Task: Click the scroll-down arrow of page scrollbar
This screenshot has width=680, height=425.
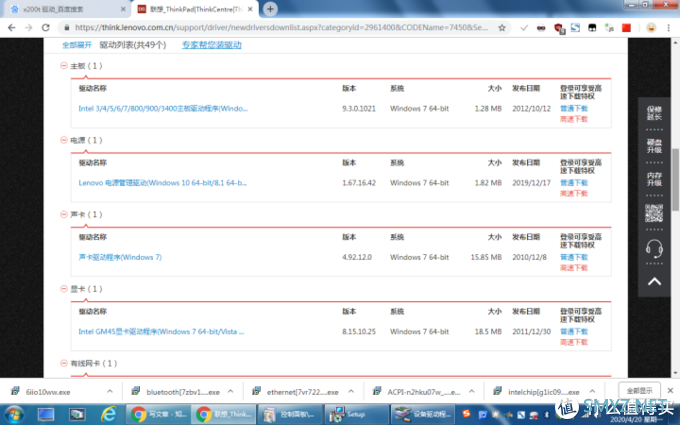Action: click(x=675, y=373)
